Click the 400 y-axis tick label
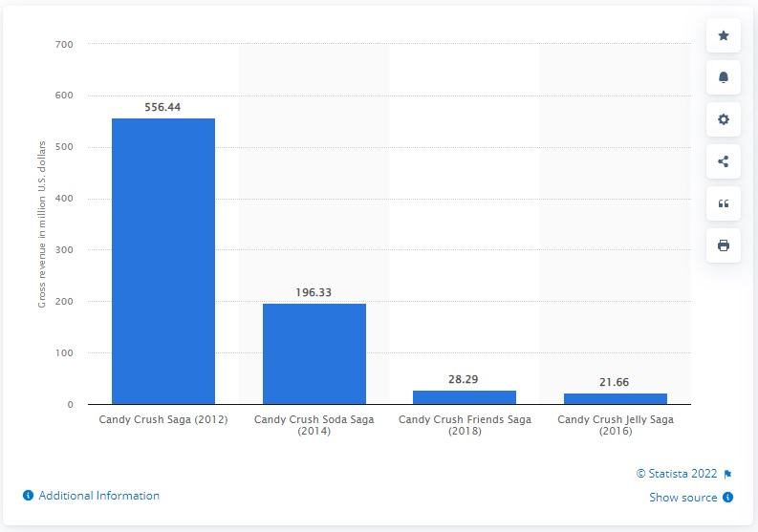This screenshot has height=532, width=758. click(x=64, y=198)
